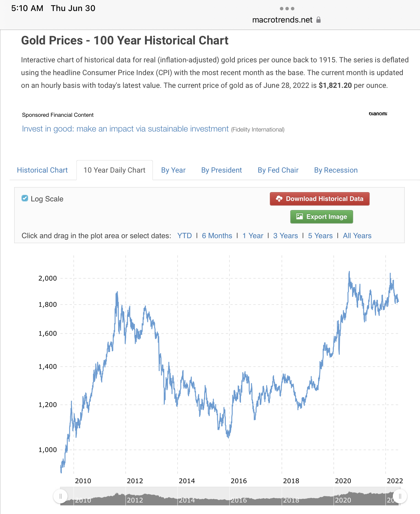Click the picture icon on Export Image
Viewport: 420px width, 514px height.
pos(300,217)
